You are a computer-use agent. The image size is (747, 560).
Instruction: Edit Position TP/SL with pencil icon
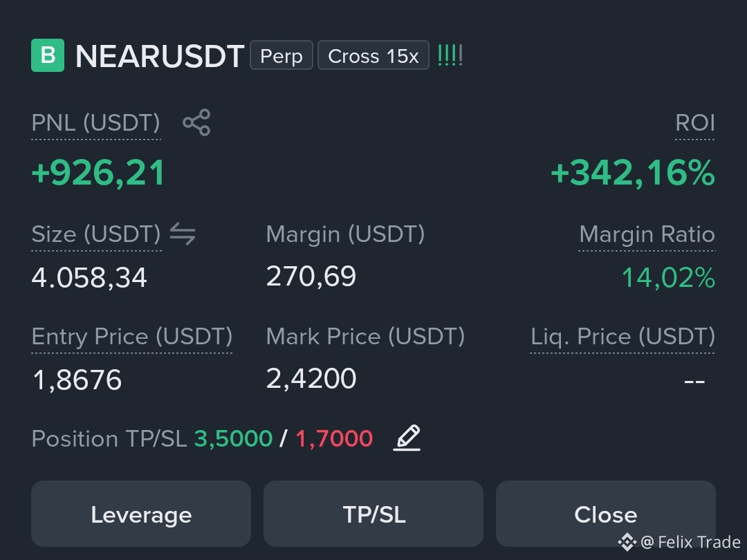407,438
